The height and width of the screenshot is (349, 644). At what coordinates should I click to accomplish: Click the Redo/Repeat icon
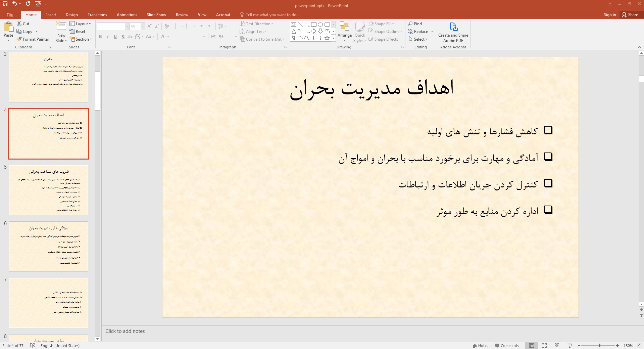pyautogui.click(x=28, y=4)
